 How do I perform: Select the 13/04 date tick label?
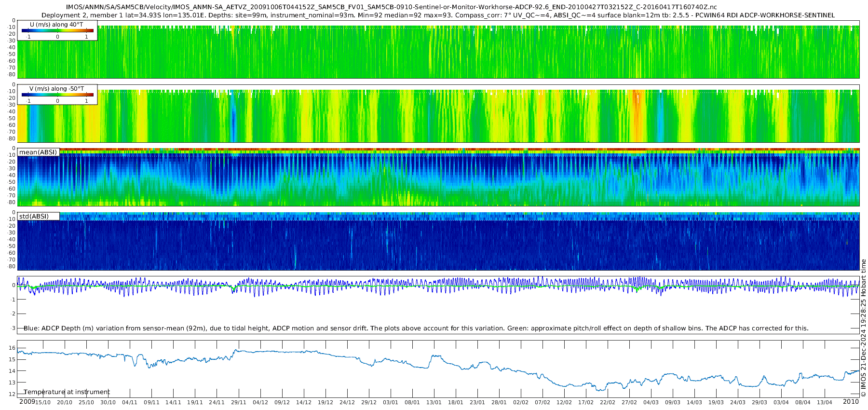coord(824,402)
